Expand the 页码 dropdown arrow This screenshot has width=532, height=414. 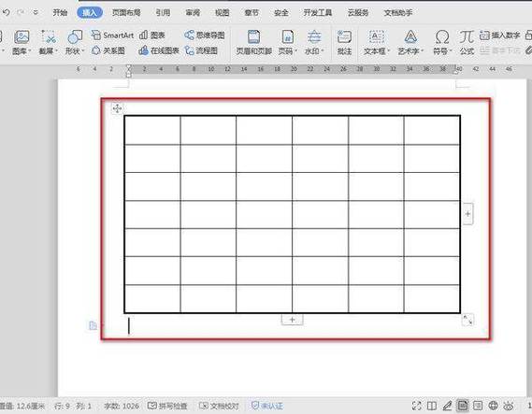click(296, 51)
